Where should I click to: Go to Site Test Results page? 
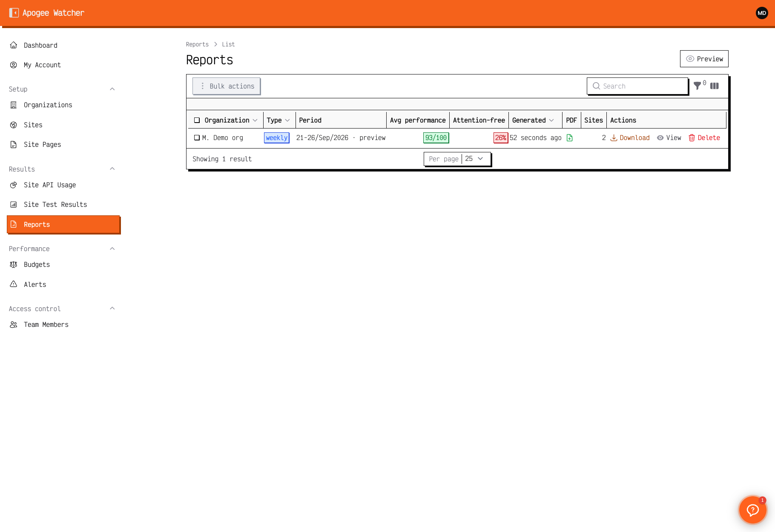63,205
